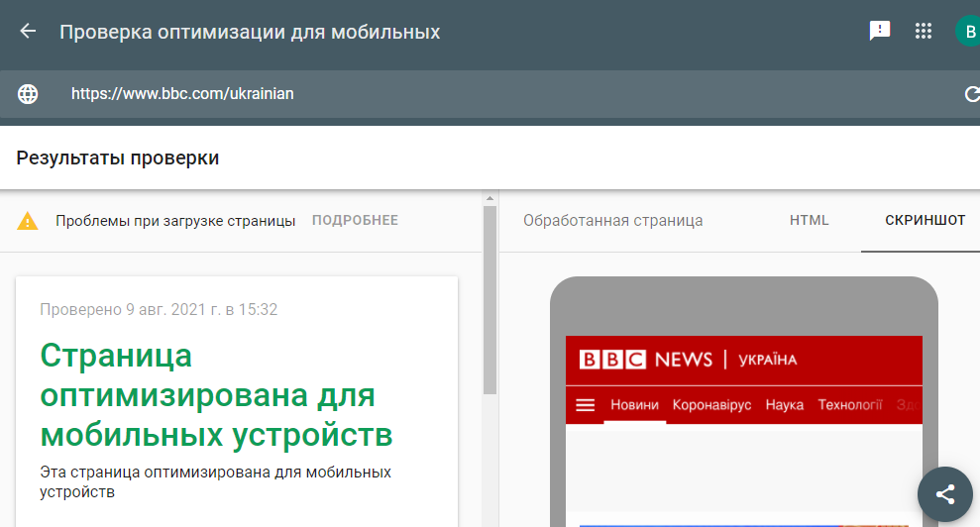Reload the test with refresh icon

point(972,94)
